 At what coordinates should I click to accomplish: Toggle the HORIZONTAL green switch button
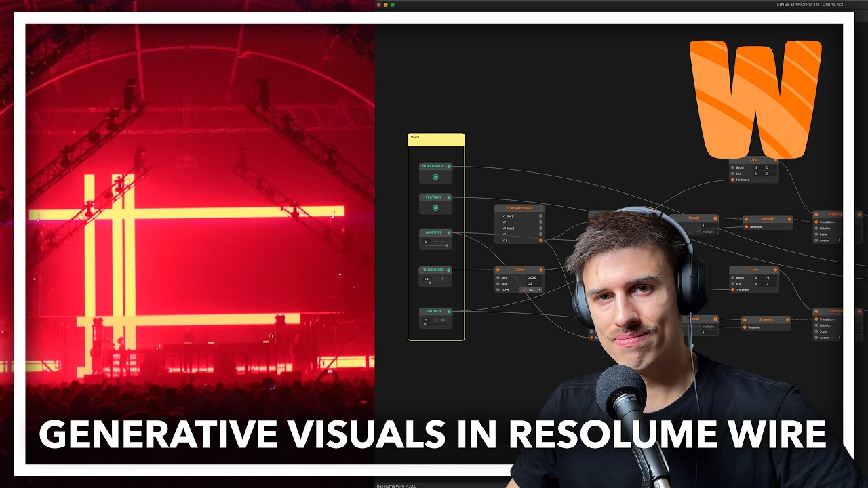[435, 177]
